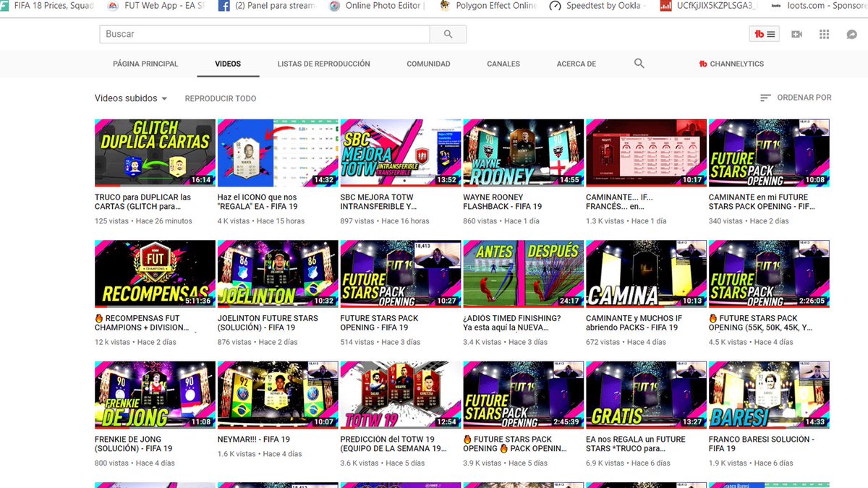Open the Acerca de tab

(x=576, y=64)
